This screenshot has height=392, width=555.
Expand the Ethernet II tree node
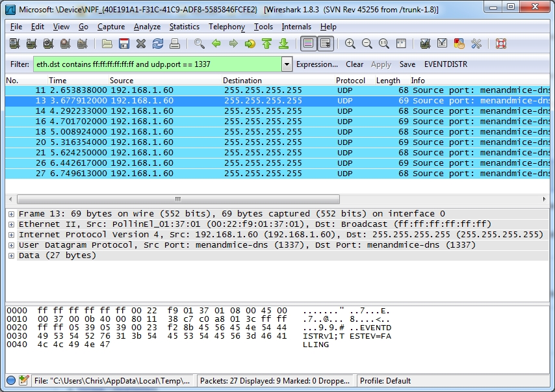[11, 224]
